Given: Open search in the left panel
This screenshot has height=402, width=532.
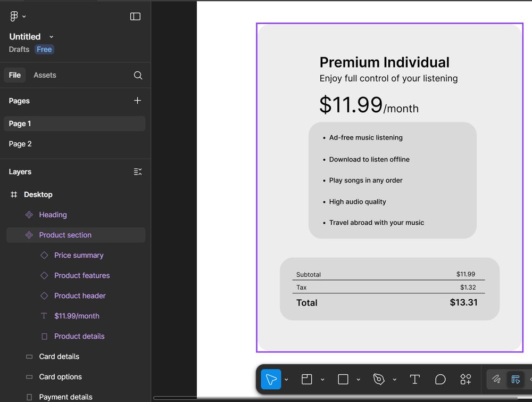Looking at the screenshot, I should (138, 75).
